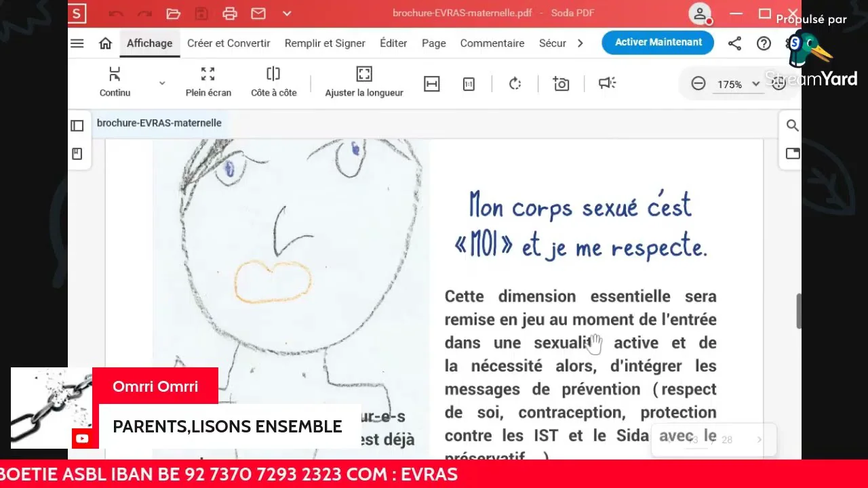Go to the Home icon
Screen dimensions: 868x488
(105, 43)
